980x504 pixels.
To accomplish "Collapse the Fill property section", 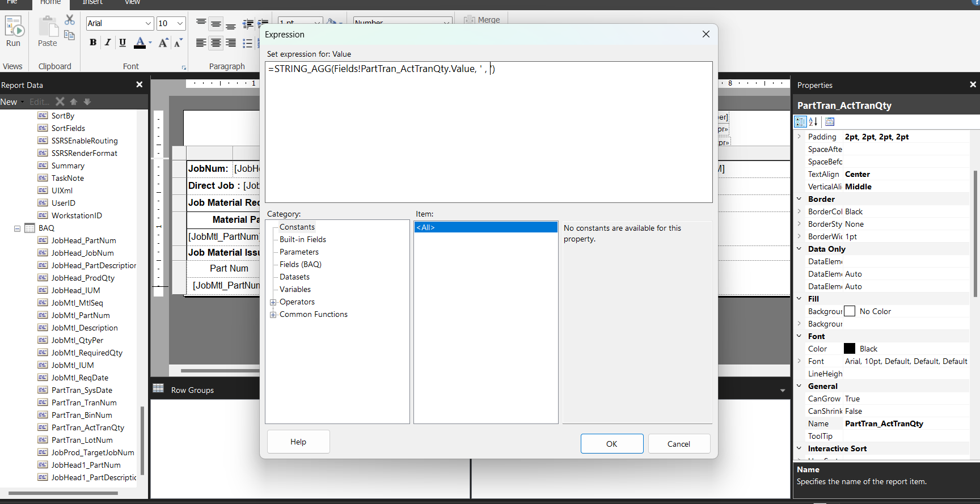I will click(799, 299).
